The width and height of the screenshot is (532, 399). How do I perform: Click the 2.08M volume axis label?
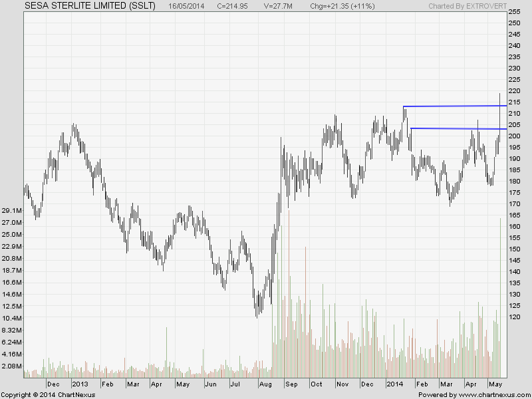[x=13, y=366]
